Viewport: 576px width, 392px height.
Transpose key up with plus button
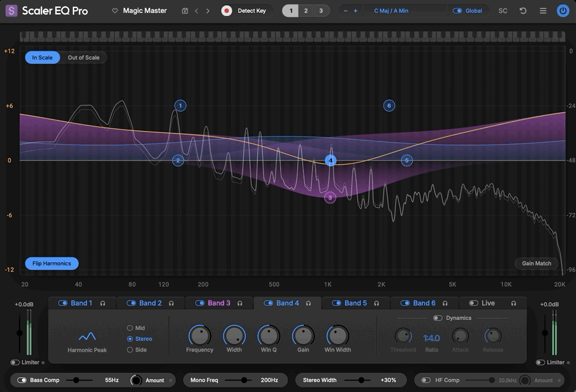tap(355, 11)
